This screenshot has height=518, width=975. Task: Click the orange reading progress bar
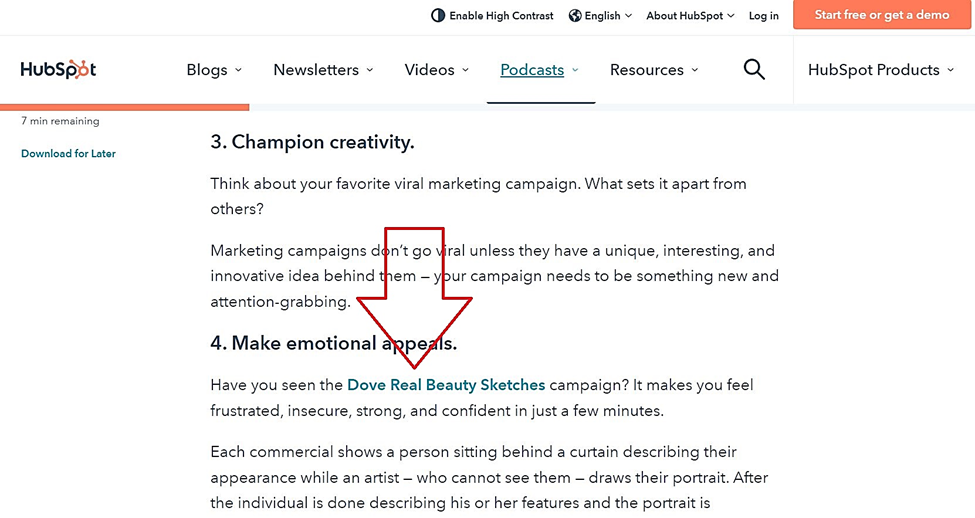(124, 107)
